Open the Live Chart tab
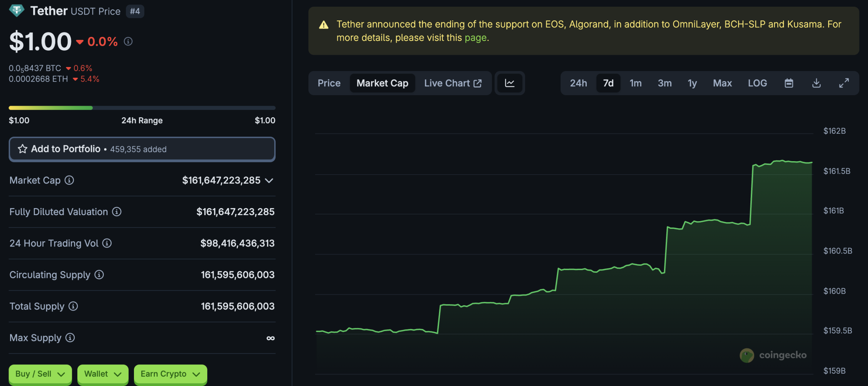 point(453,83)
